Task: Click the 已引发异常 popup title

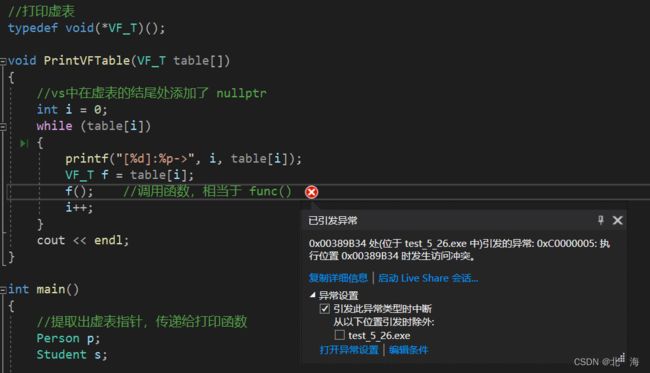Action: 333,220
